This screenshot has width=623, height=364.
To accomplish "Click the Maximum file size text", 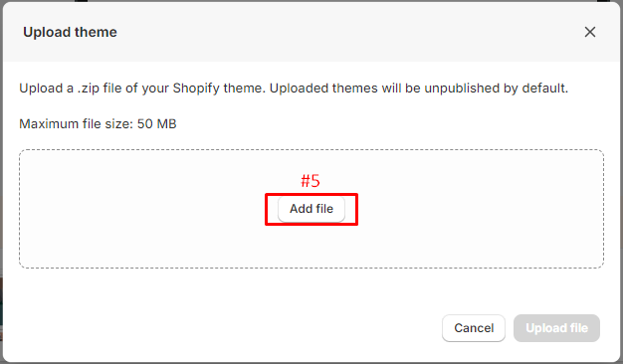I will [98, 124].
